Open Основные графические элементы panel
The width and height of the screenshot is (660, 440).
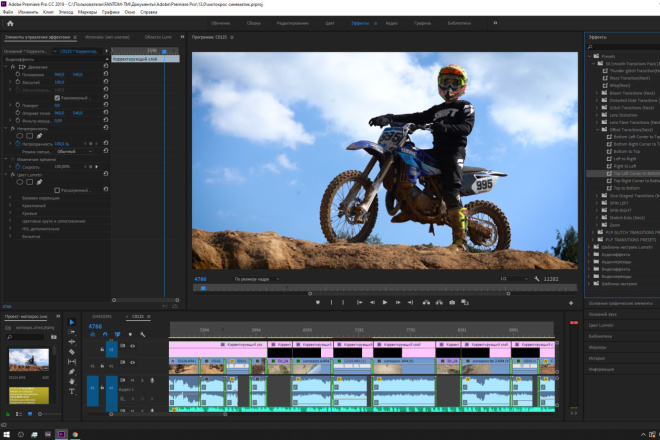pos(620,303)
